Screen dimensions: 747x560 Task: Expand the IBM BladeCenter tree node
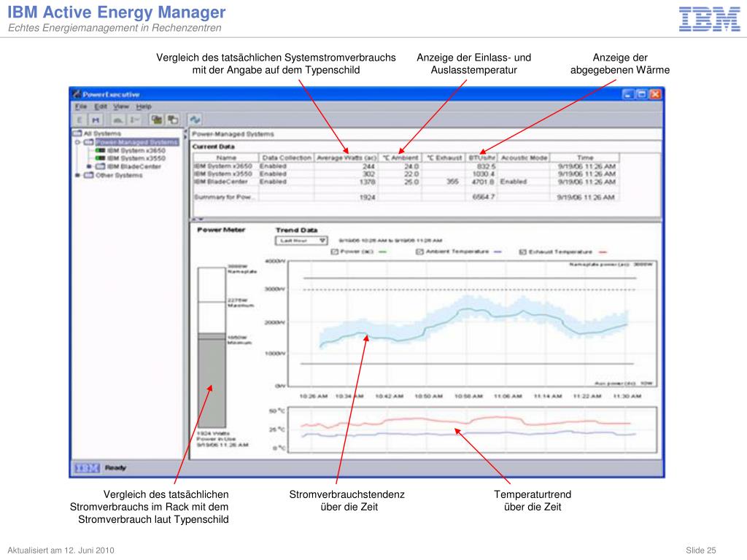pos(89,166)
